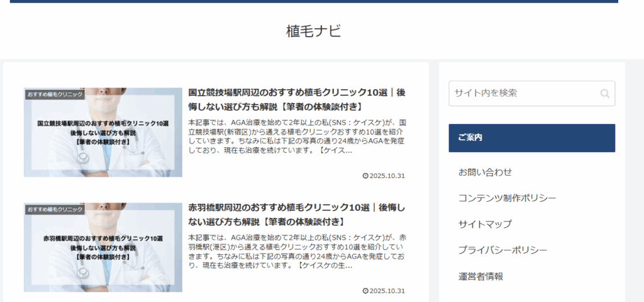Go to お問い合わせ page

[485, 172]
